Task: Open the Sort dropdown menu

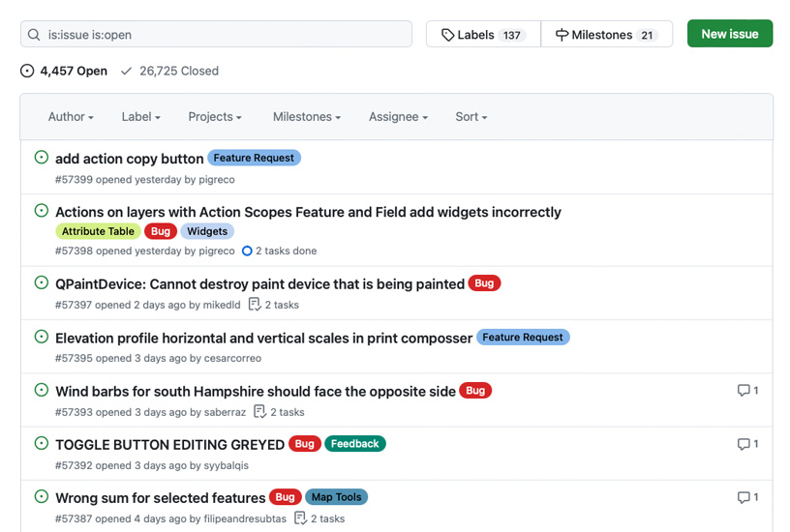Action: click(x=471, y=117)
